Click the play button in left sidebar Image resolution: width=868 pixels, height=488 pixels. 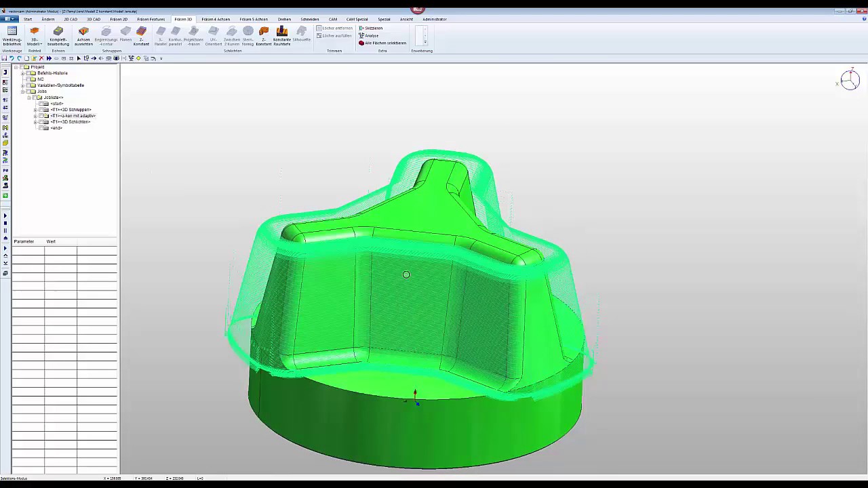point(5,216)
